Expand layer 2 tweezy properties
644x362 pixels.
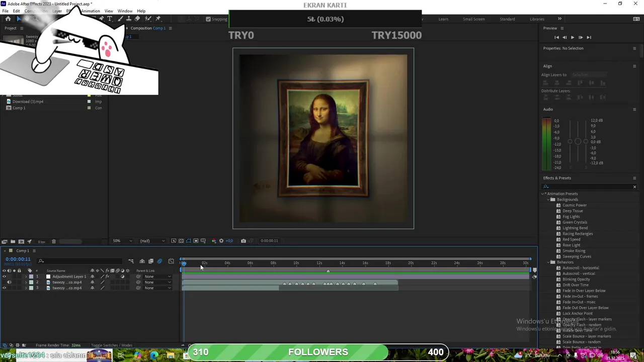26,282
